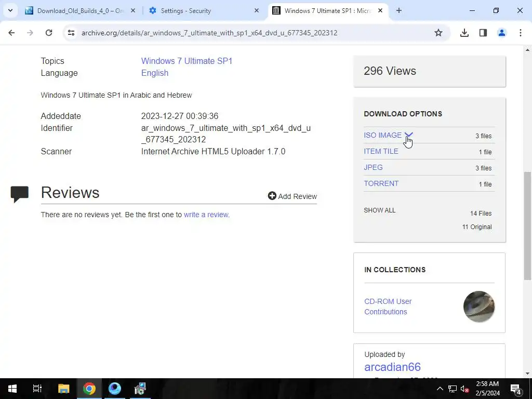Click the scrollbar down arrow
Viewport: 532px width, 399px height.
[x=527, y=374]
